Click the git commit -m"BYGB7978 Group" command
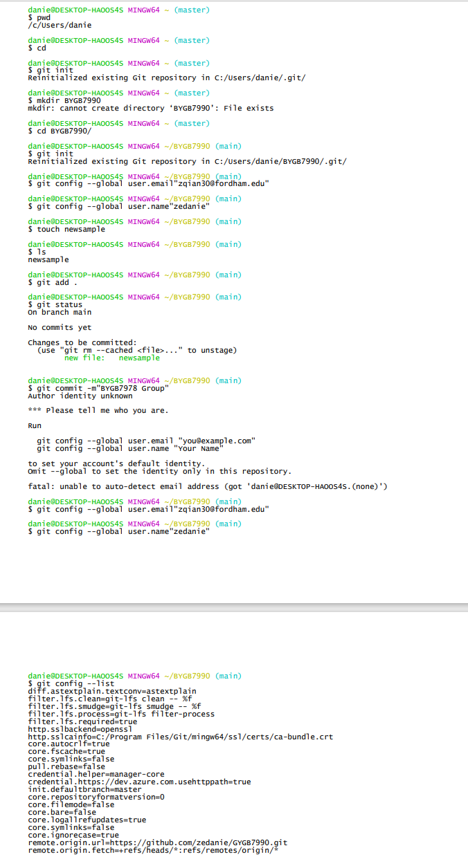 coord(98,388)
